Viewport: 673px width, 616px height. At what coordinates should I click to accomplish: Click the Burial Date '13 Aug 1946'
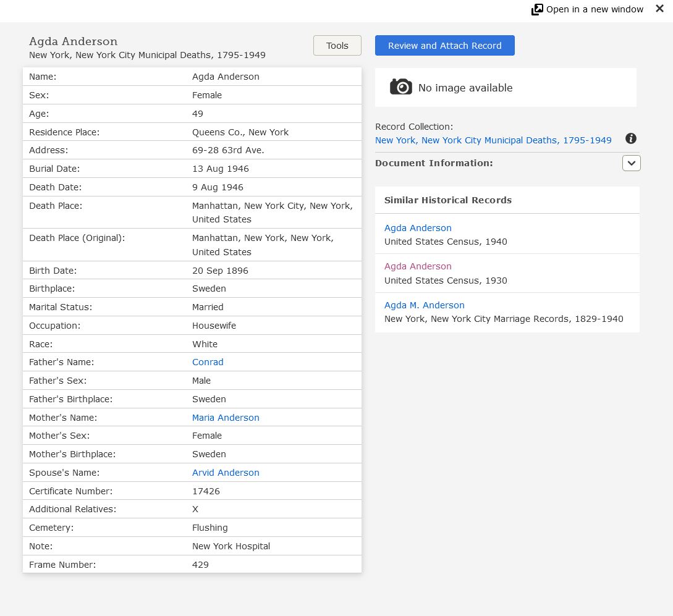[x=221, y=169]
